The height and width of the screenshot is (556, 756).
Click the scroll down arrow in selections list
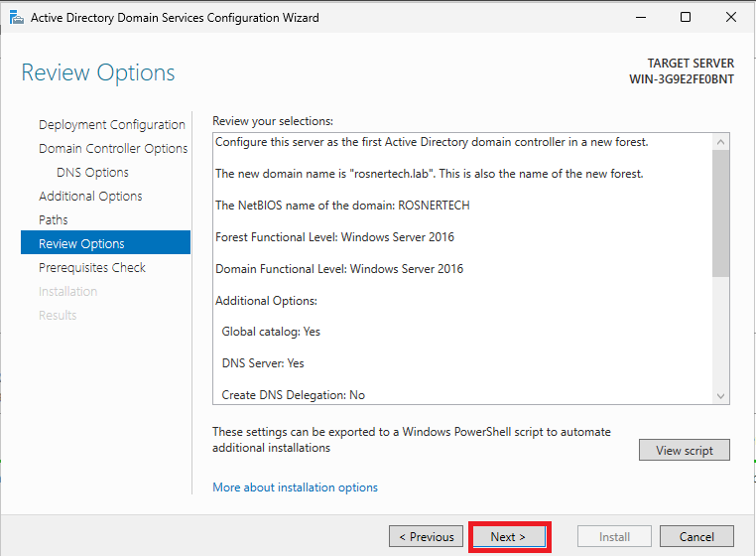[721, 396]
